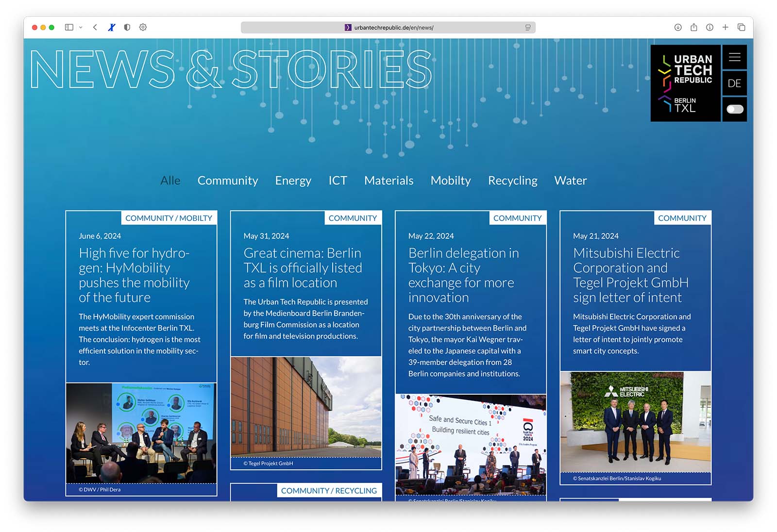Close the Safari window with red button
Viewport: 777px width, 532px height.
pos(34,28)
